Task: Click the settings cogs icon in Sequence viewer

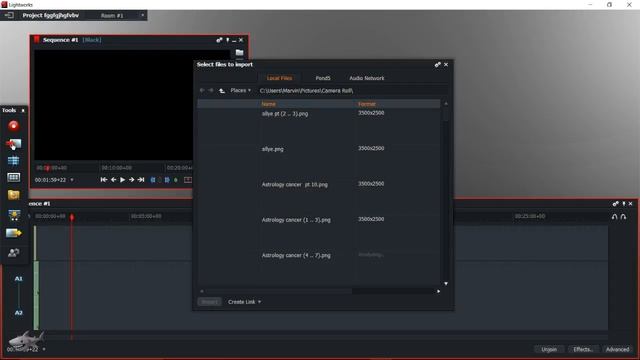Action: [219, 40]
